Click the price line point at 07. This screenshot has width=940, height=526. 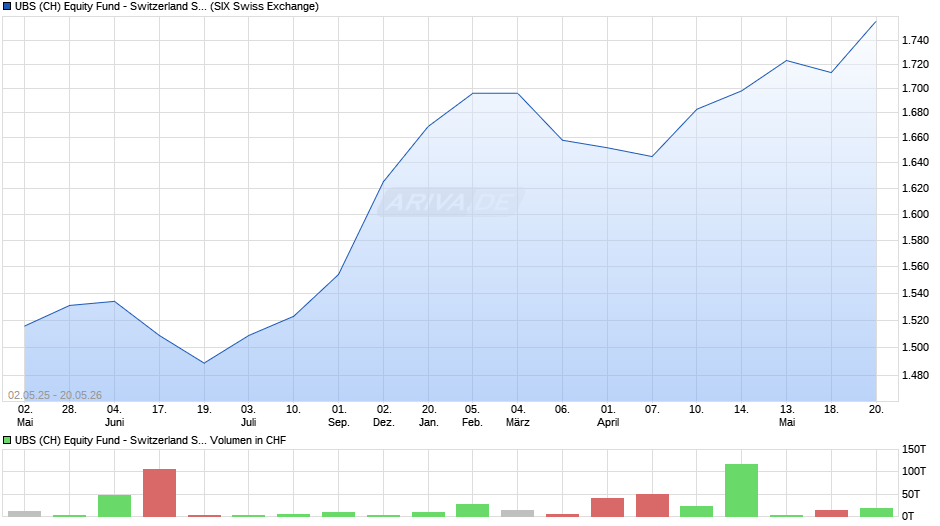pyautogui.click(x=652, y=157)
